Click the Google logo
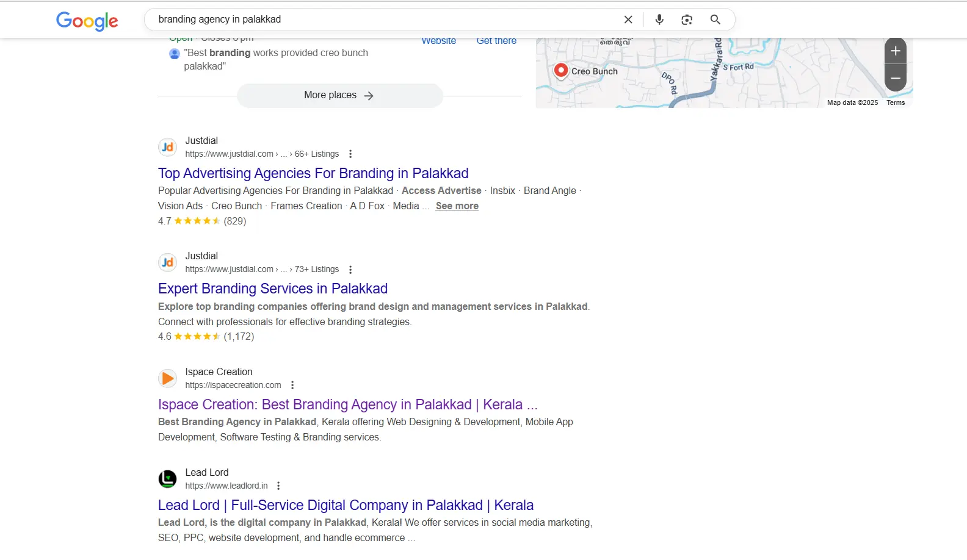The image size is (967, 560). [x=87, y=21]
